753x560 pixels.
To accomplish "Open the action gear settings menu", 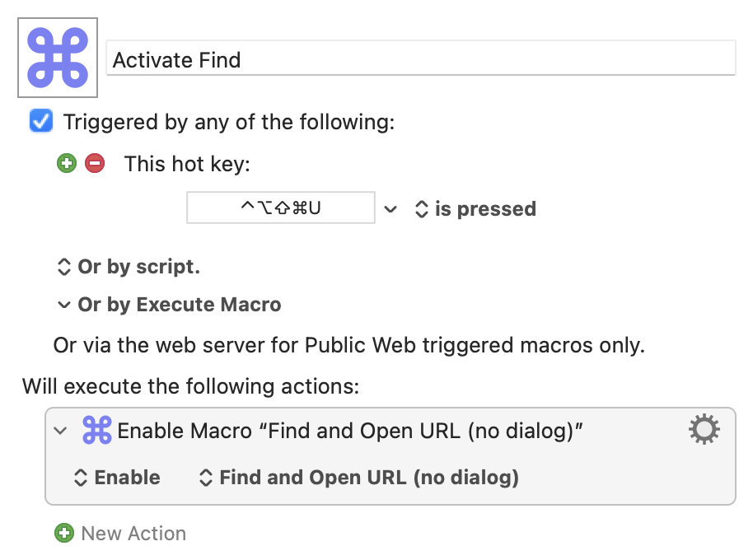I will point(704,429).
